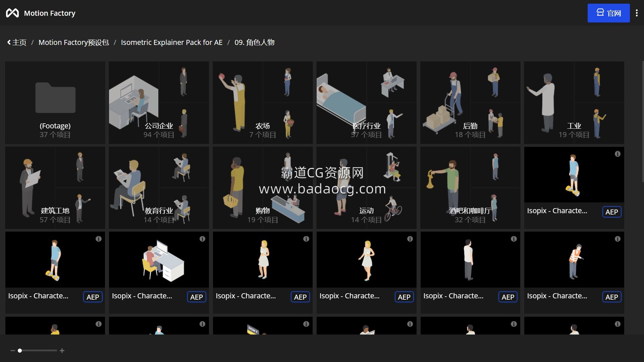Select the orange safety vest worker thumbnail

(x=574, y=260)
